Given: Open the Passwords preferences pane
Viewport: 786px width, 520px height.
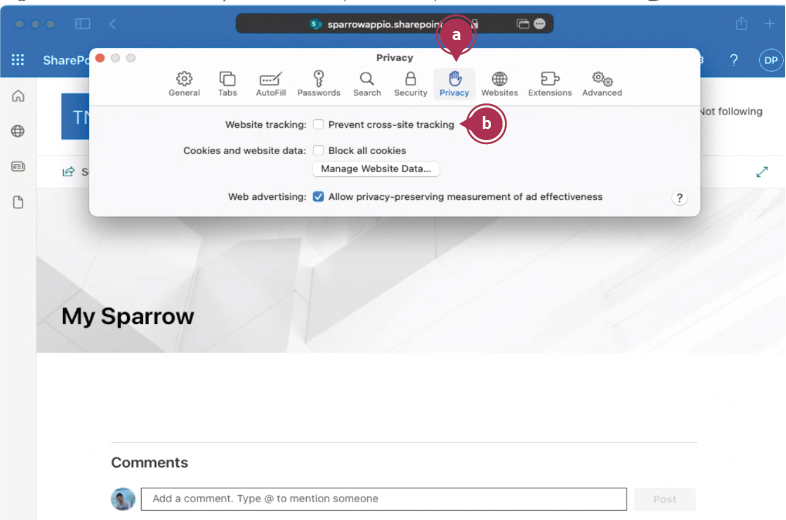Looking at the screenshot, I should 319,83.
